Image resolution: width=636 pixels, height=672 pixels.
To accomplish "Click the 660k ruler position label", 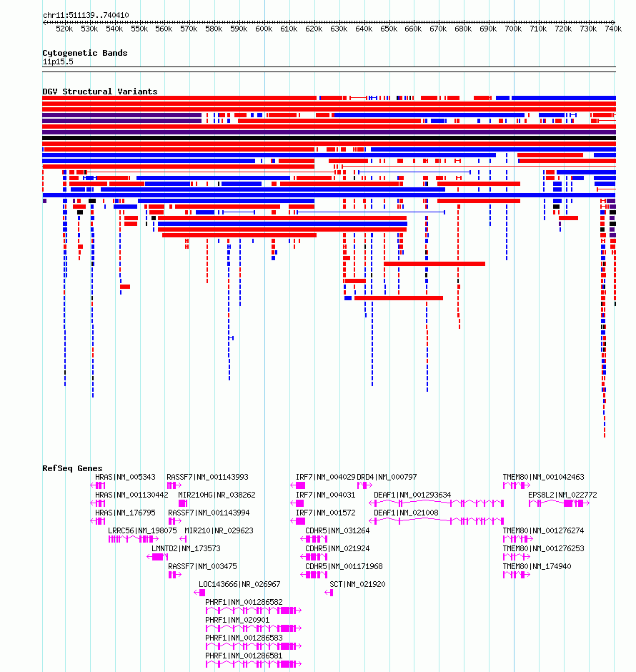I will pyautogui.click(x=413, y=29).
